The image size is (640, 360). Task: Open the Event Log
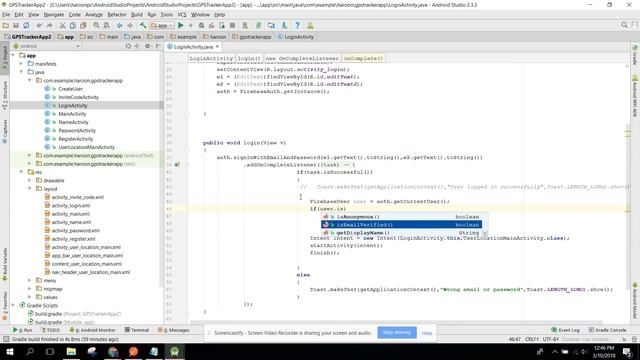coord(565,330)
